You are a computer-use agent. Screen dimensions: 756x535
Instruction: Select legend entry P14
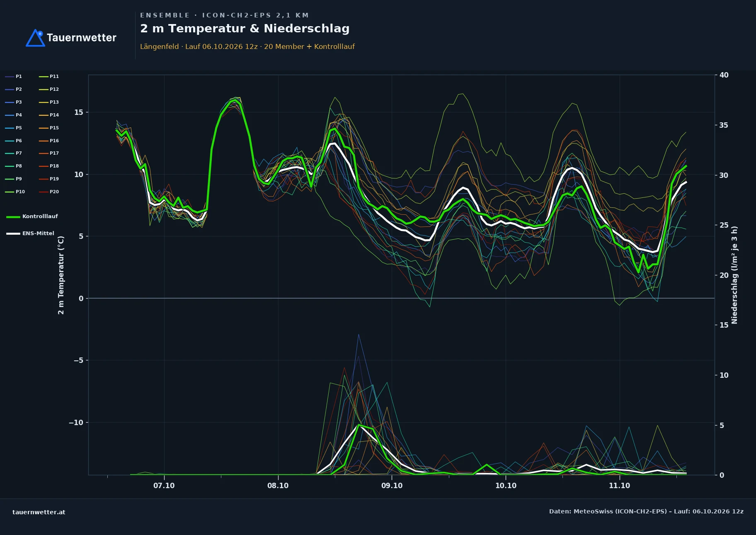[49, 115]
